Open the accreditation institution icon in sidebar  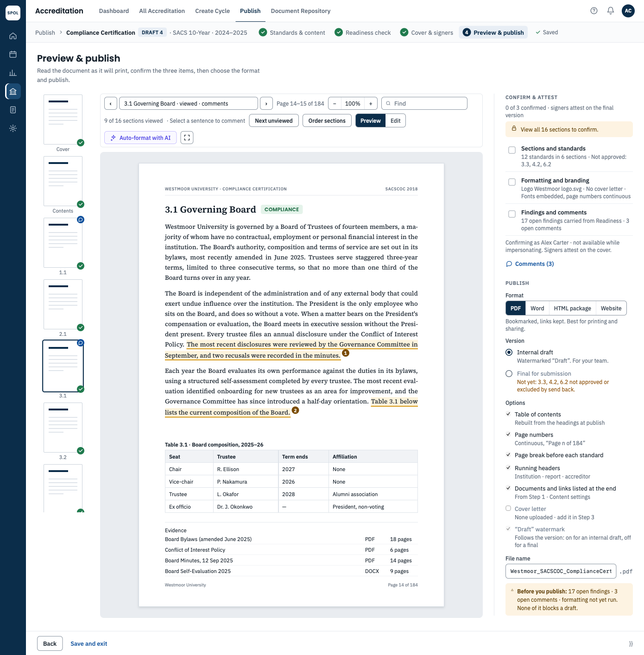pos(13,91)
